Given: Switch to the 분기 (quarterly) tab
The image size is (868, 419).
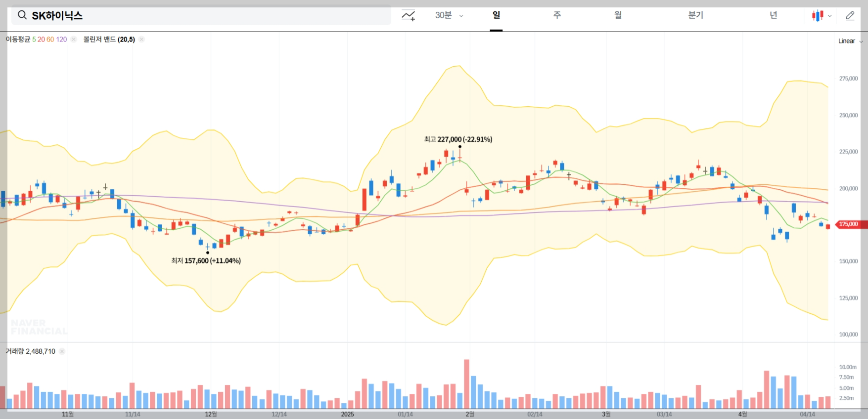Looking at the screenshot, I should pyautogui.click(x=695, y=15).
